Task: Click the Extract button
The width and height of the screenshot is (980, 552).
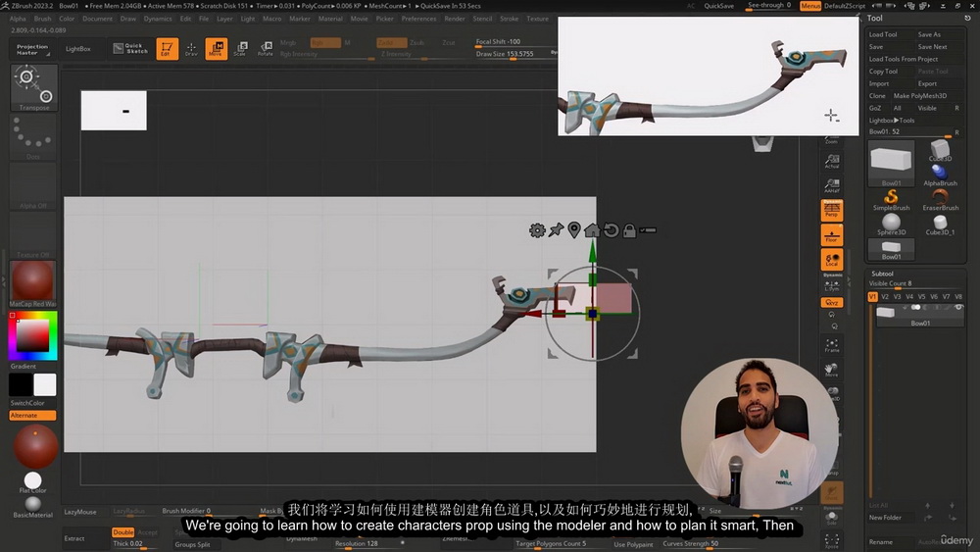Action: (x=74, y=538)
